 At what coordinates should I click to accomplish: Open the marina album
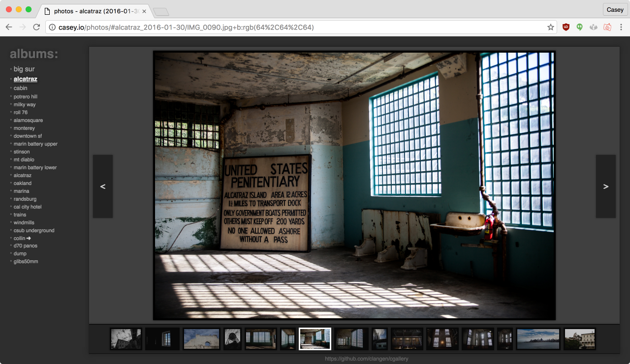pos(21,191)
